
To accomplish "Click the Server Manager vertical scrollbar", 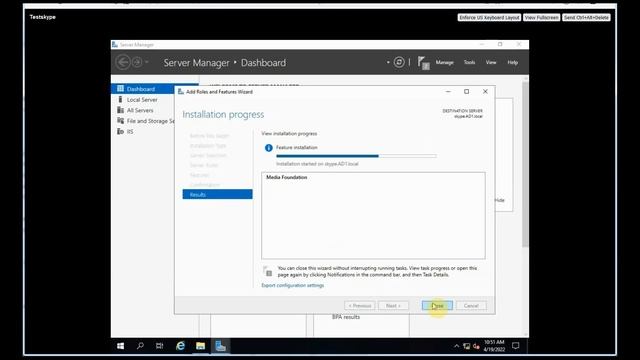I will click(525, 163).
